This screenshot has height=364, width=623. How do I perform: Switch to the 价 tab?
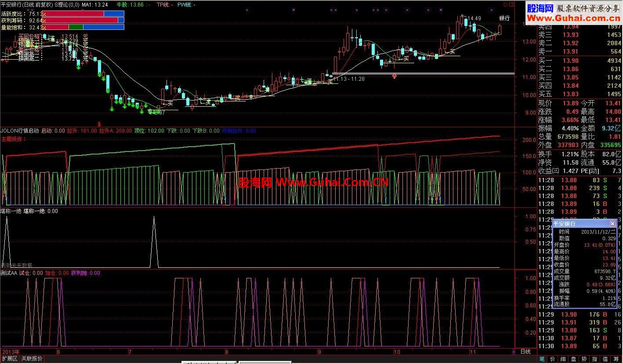553,359
